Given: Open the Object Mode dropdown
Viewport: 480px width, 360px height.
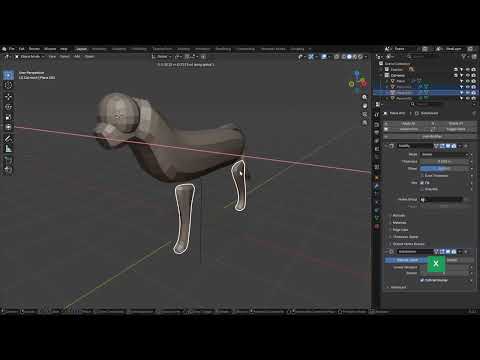Looking at the screenshot, I should (29, 57).
